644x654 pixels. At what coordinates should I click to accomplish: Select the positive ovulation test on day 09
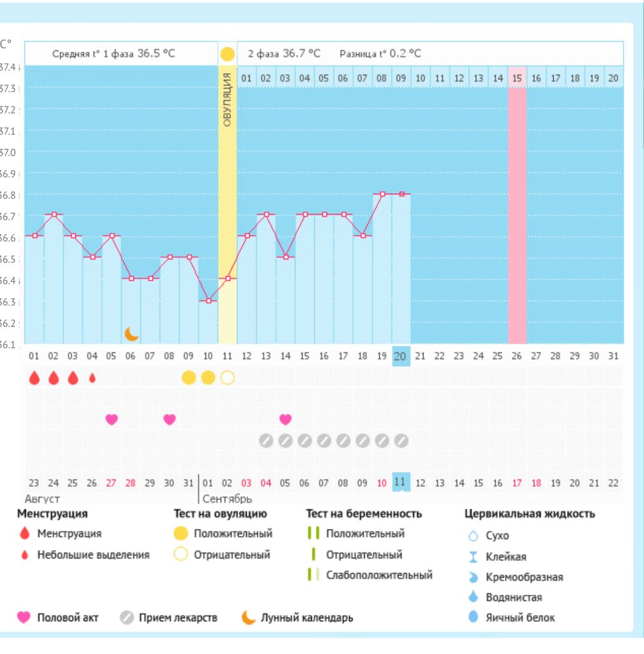[x=188, y=378]
